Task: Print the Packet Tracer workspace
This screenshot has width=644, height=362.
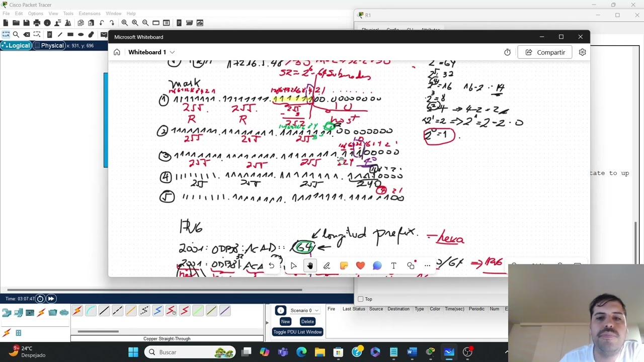Action: click(37, 23)
